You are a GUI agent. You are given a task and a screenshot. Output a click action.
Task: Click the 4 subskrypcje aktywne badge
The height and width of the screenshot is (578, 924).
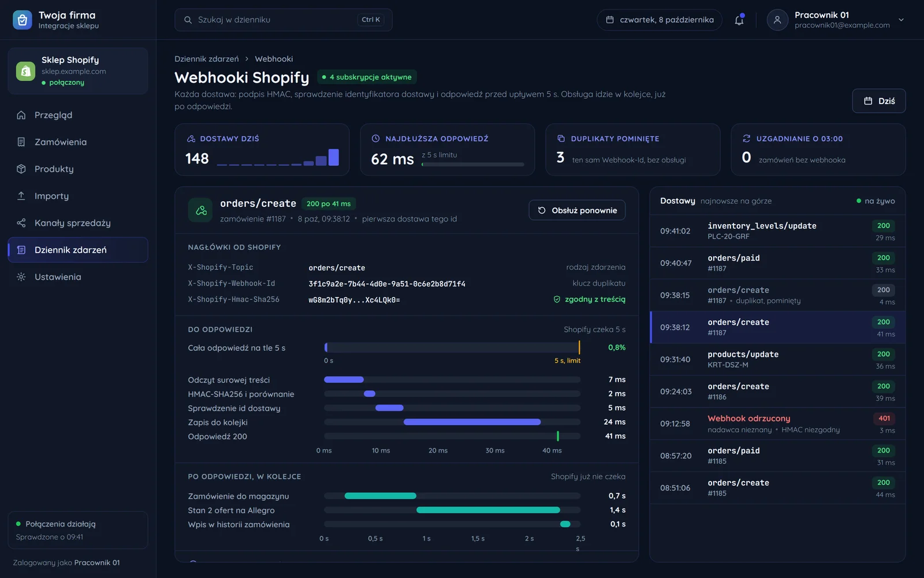pos(367,77)
